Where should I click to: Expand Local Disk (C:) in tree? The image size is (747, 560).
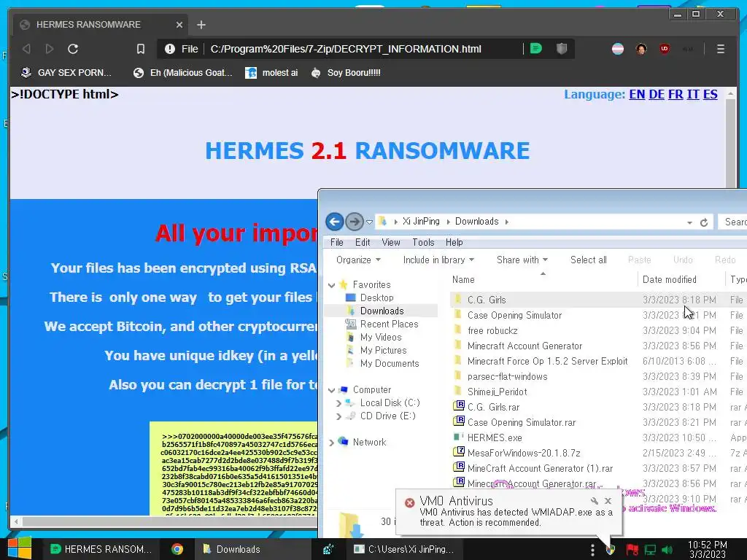click(x=338, y=402)
